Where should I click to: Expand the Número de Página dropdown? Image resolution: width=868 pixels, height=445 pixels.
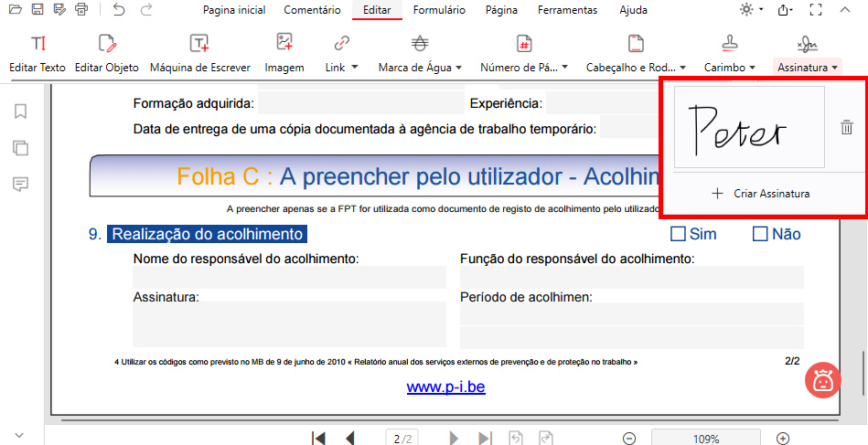(x=564, y=68)
